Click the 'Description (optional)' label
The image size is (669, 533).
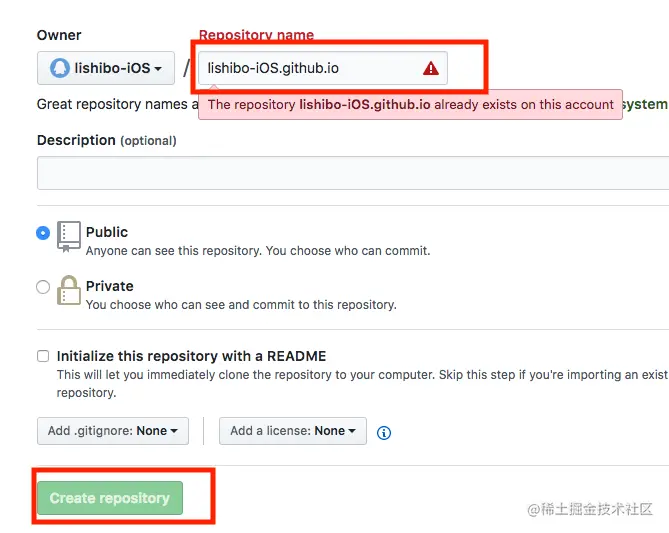tap(107, 140)
